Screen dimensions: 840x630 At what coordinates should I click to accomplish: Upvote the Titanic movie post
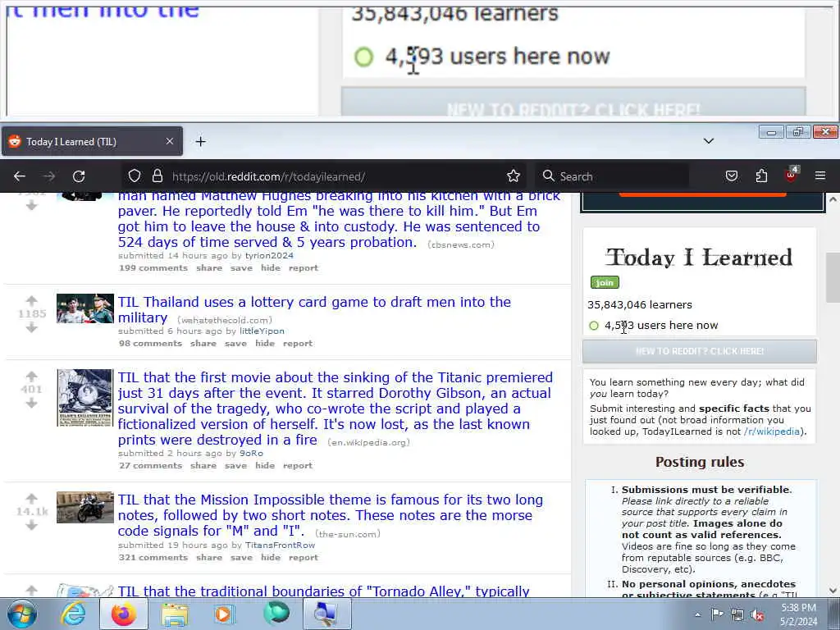(32, 376)
